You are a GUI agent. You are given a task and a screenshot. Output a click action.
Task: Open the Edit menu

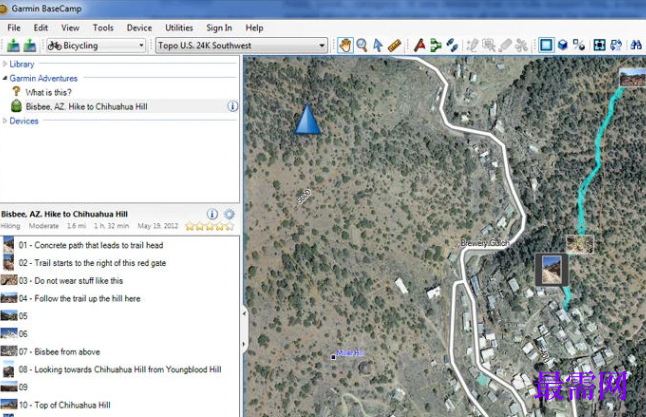click(41, 28)
